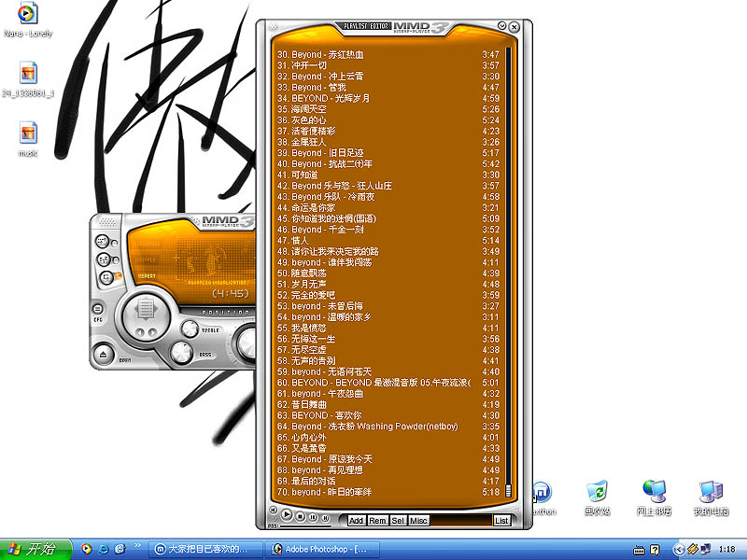Minimize the playlist editor with its round arrow button
The height and width of the screenshot is (560, 747).
point(501,26)
